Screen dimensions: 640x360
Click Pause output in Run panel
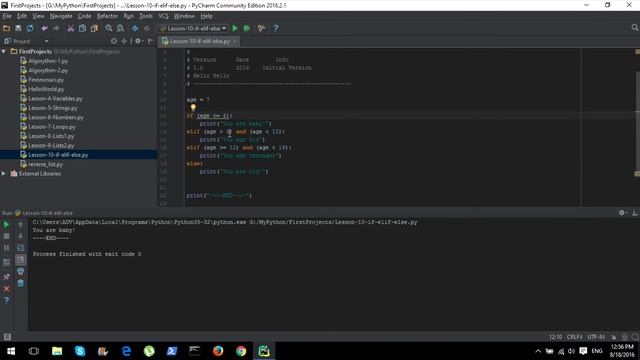pyautogui.click(x=6, y=248)
